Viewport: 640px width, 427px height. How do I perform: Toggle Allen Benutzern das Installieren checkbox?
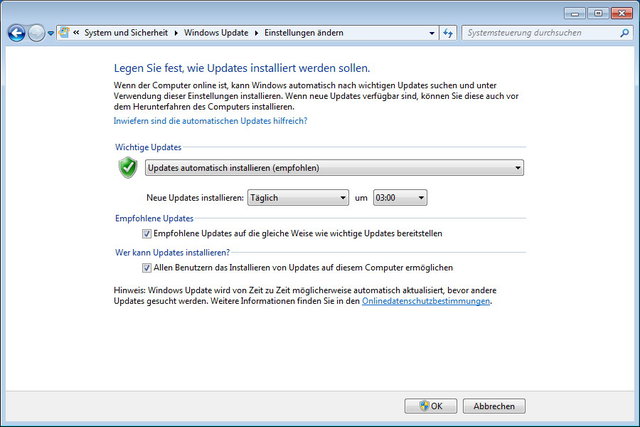point(147,268)
